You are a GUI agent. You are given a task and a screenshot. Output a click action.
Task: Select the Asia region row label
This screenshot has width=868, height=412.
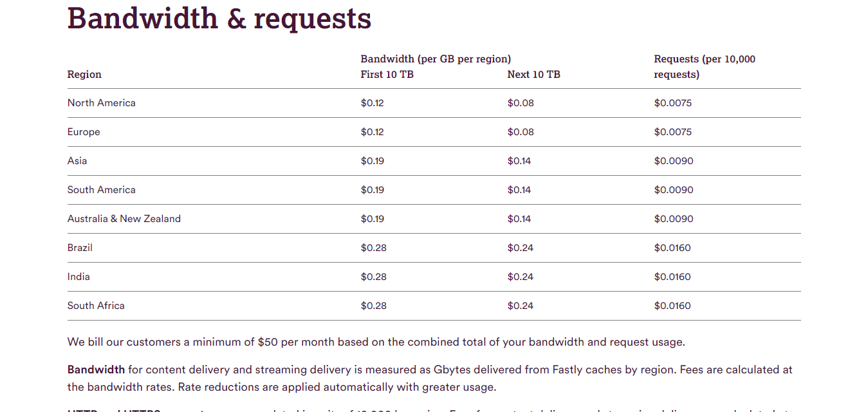77,161
